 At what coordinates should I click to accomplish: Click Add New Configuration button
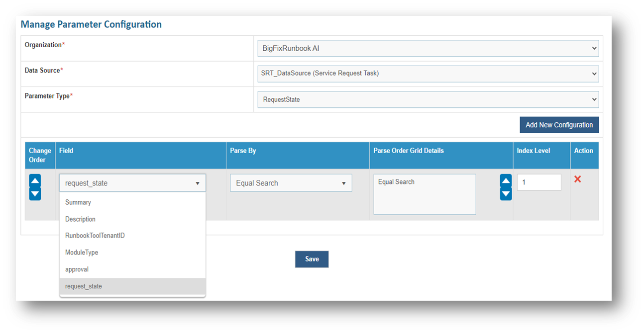559,125
